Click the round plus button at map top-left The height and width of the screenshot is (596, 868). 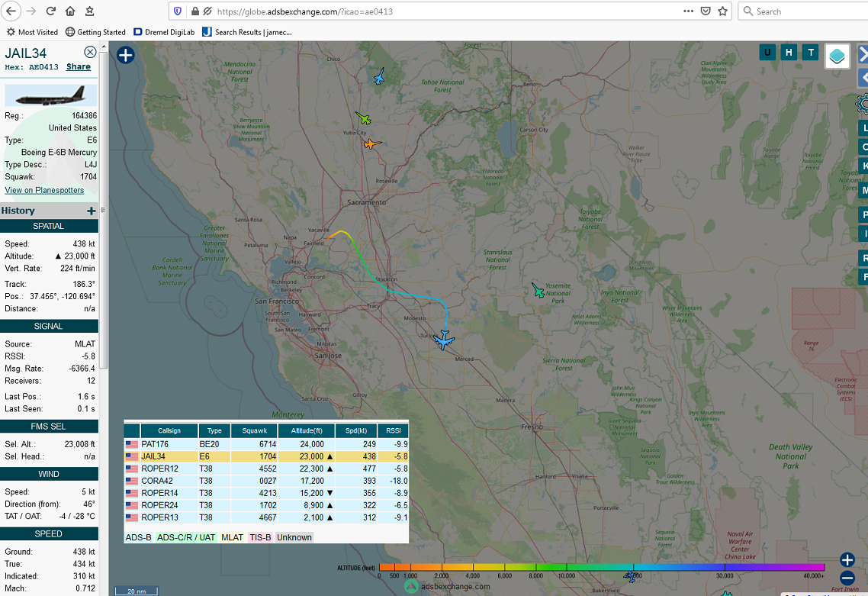126,55
